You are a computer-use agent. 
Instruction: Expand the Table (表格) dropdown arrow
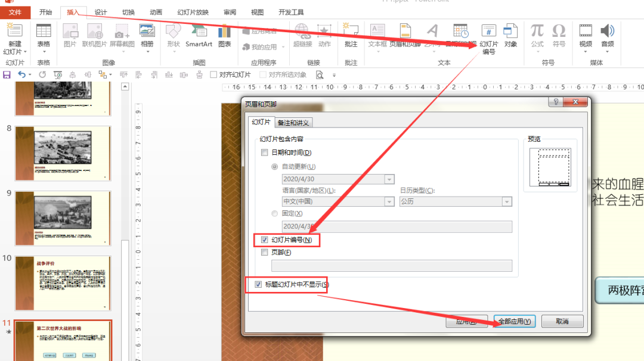[x=44, y=52]
